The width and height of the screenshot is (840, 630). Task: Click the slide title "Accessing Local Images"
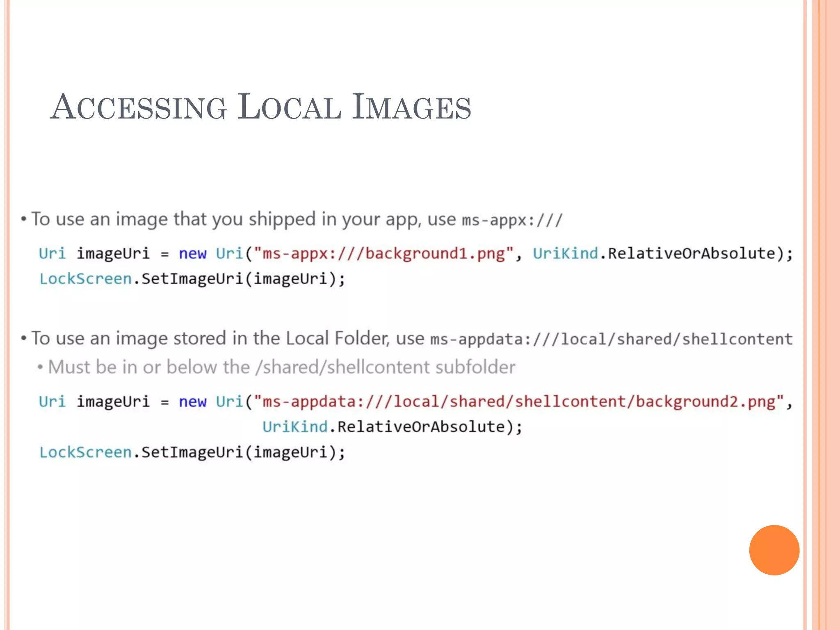pyautogui.click(x=261, y=107)
